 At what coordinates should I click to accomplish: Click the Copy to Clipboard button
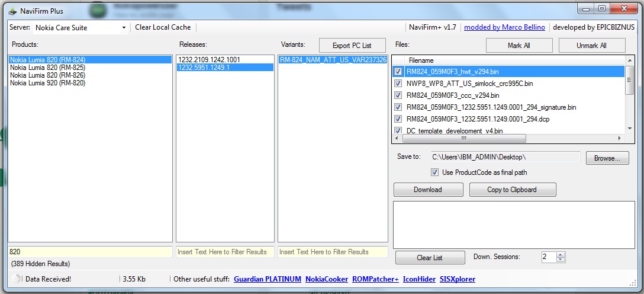pos(512,190)
